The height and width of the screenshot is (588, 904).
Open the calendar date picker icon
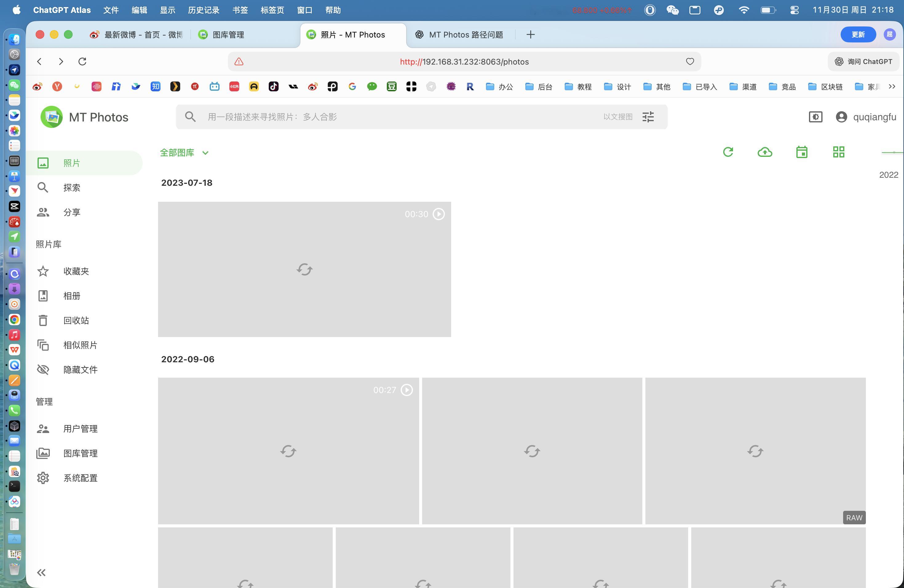tap(801, 152)
